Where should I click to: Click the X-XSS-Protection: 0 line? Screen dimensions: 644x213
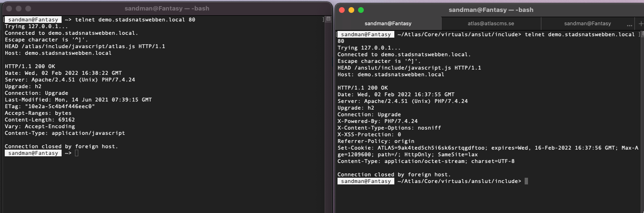point(369,134)
